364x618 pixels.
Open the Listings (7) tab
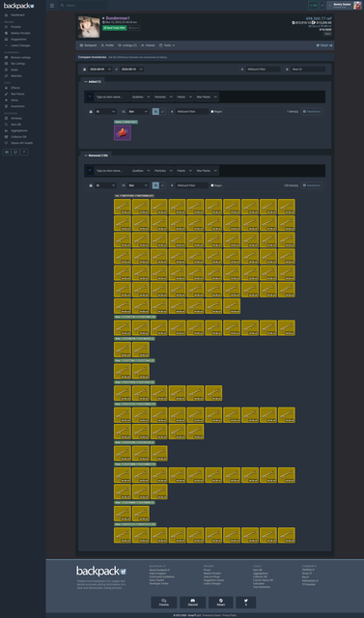click(127, 45)
